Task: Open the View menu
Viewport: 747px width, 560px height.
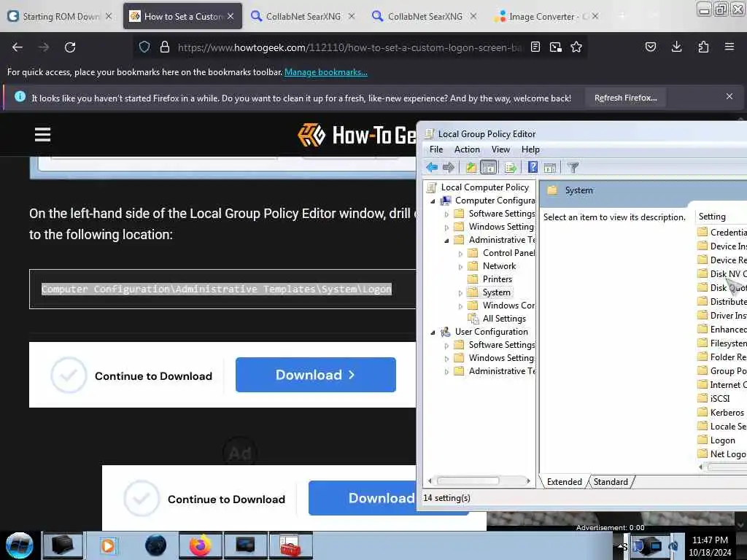Action: point(500,149)
